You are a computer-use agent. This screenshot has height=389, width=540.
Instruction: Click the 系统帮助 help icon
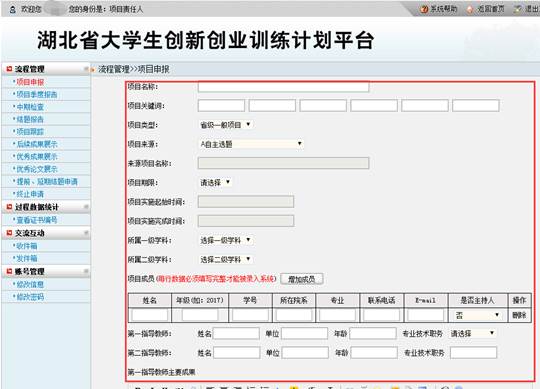pyautogui.click(x=424, y=9)
